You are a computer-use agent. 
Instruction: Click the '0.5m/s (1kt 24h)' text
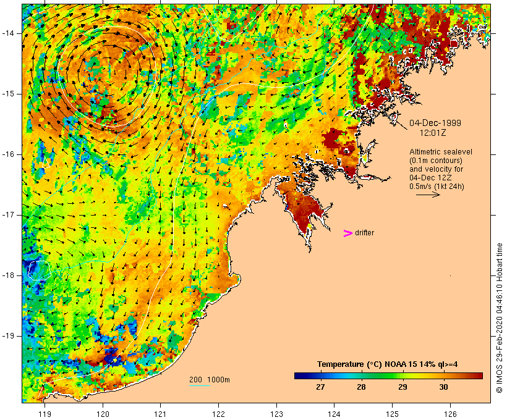[x=437, y=187]
